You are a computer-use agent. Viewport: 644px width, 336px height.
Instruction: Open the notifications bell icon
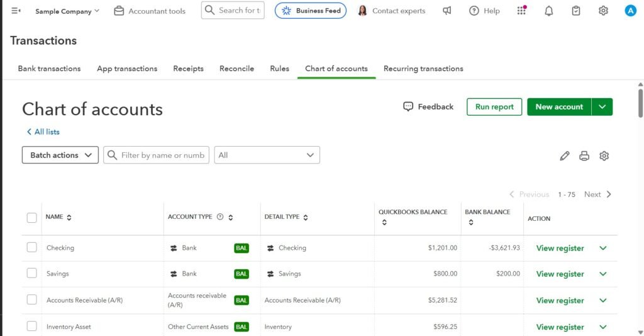[x=549, y=11]
